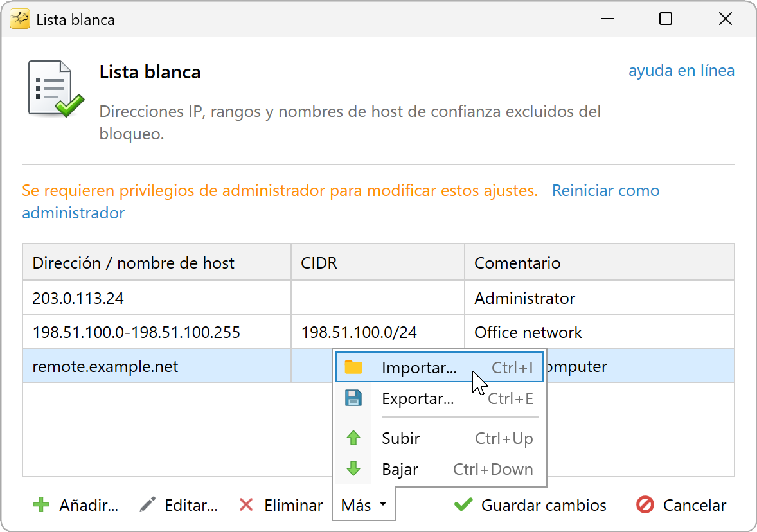
Task: Click the Comentario column header
Action: (x=599, y=262)
